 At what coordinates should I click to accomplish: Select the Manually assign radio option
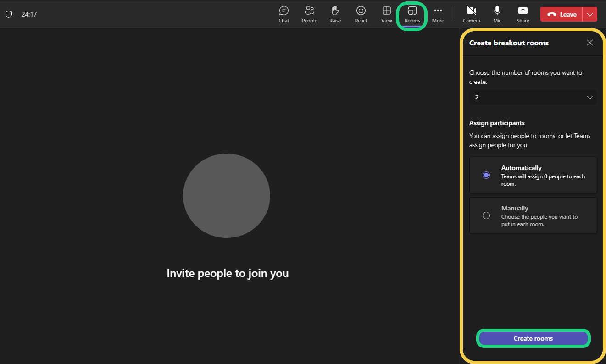coord(486,215)
